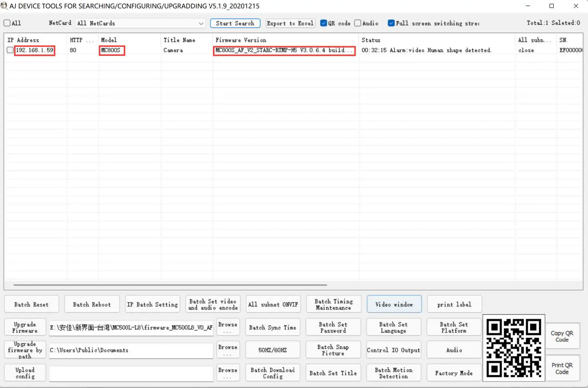588x388 pixels.
Task: Maximize the AJ Device Tools window
Action: point(552,6)
